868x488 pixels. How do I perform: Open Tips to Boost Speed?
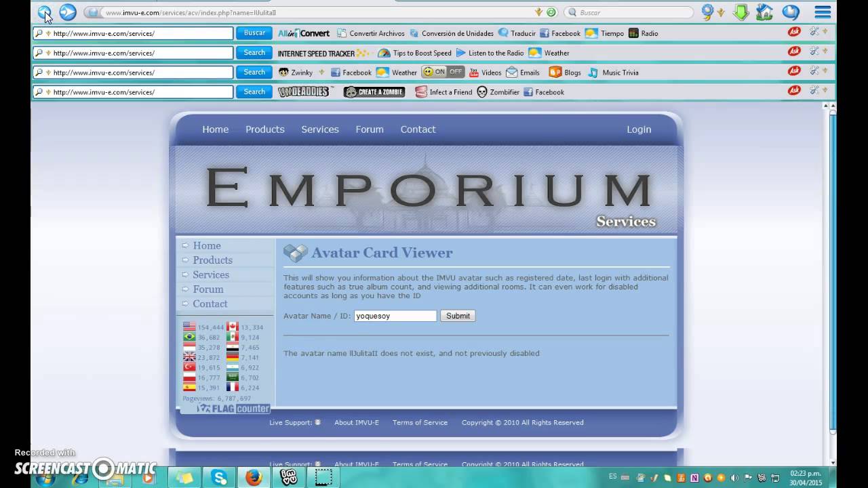pyautogui.click(x=414, y=53)
